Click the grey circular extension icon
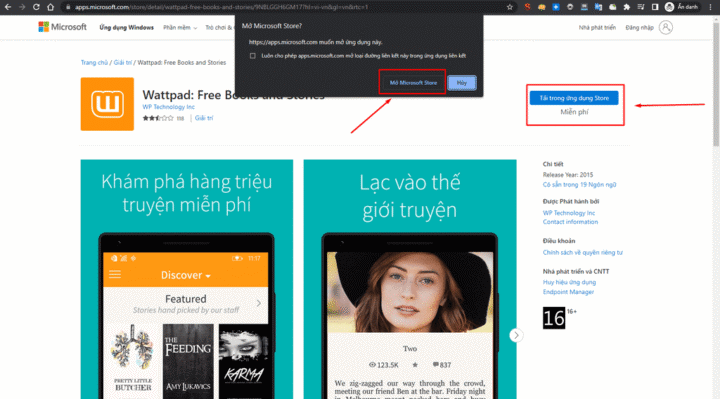Image resolution: width=720 pixels, height=399 pixels. coord(570,7)
